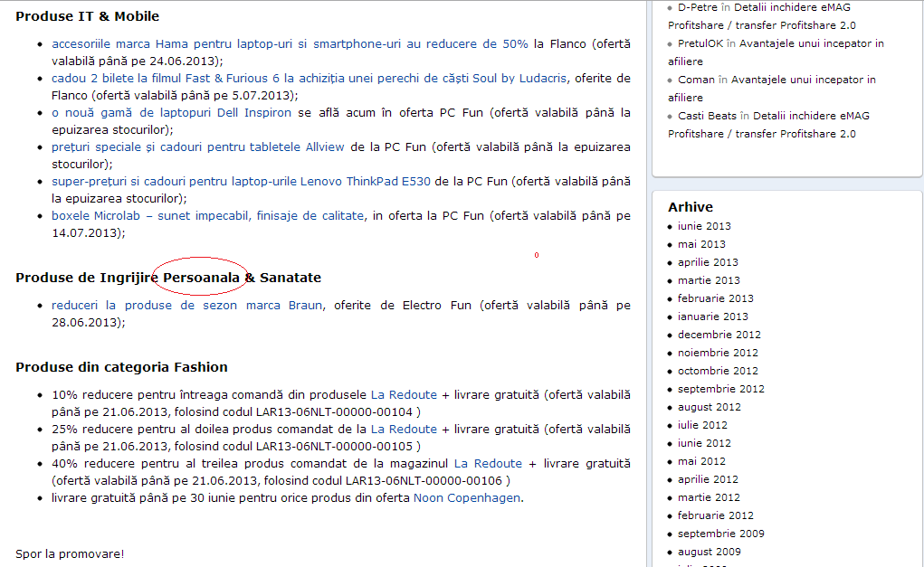Open the aprilie 2012 archive
Viewport: 924px width, 567px height.
[x=708, y=480]
